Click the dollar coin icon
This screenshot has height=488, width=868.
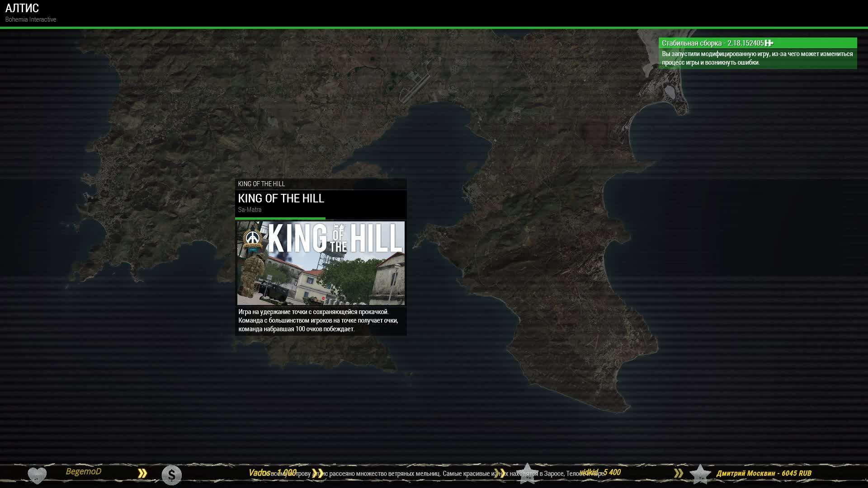171,475
